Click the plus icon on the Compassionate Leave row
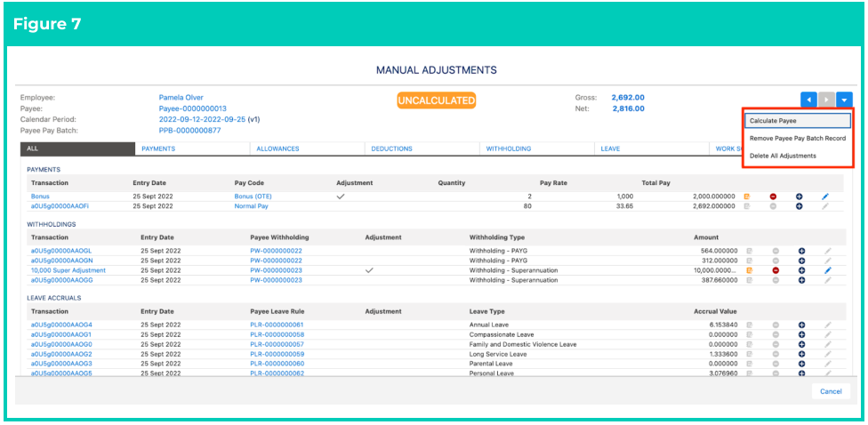The image size is (868, 425). click(x=801, y=335)
